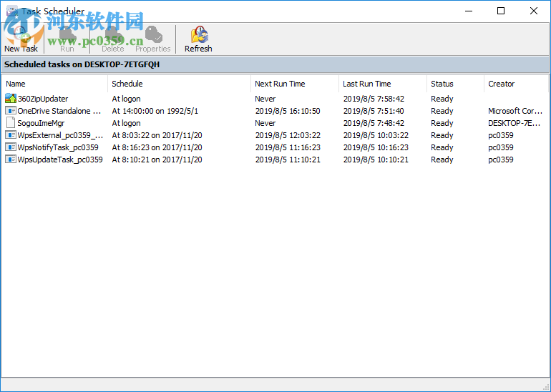Click last run time '2019/8/5 10:03:22'
This screenshot has height=392, width=551.
pos(376,135)
